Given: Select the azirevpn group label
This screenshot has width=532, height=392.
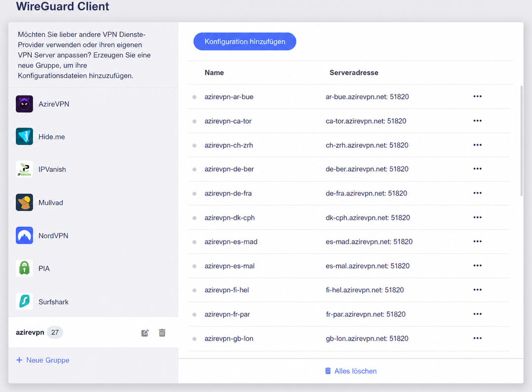Looking at the screenshot, I should coord(30,332).
